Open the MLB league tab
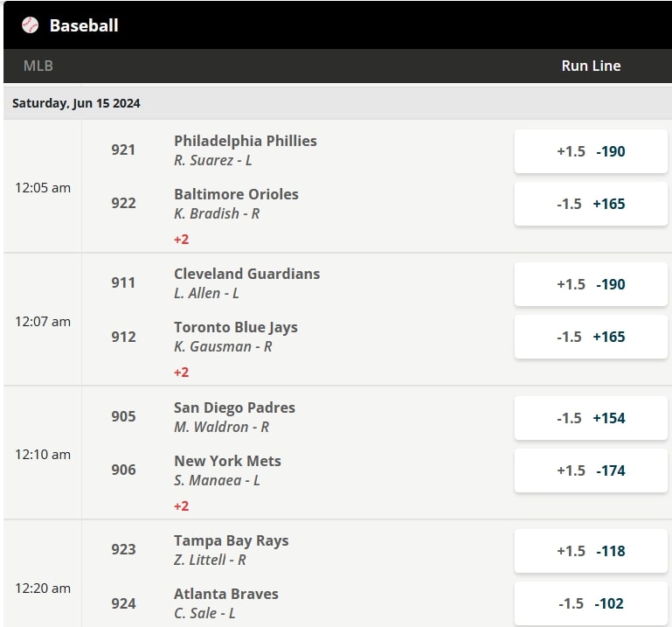 (x=38, y=66)
